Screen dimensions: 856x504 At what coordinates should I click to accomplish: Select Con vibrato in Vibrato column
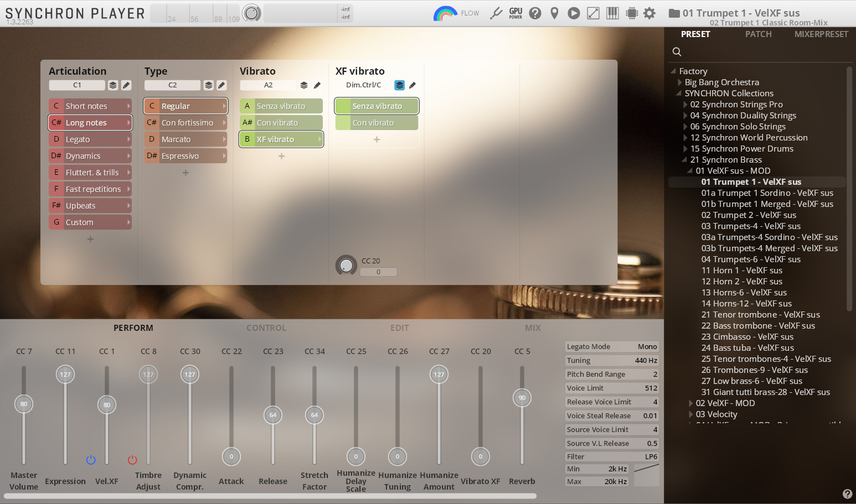point(281,123)
